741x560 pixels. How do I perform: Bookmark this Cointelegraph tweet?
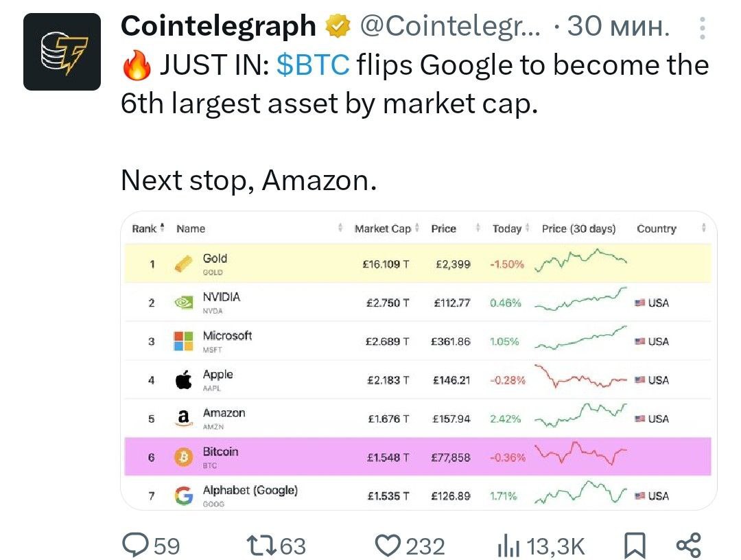tap(635, 546)
